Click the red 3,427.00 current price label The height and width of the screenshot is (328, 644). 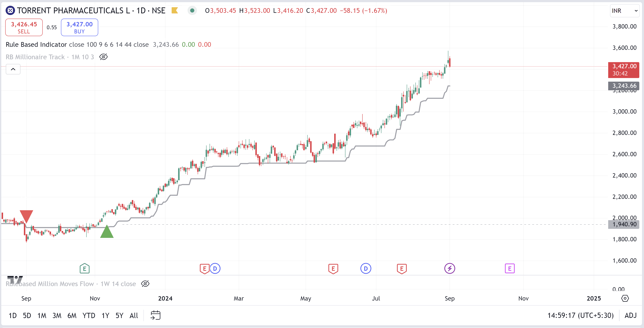(x=624, y=70)
